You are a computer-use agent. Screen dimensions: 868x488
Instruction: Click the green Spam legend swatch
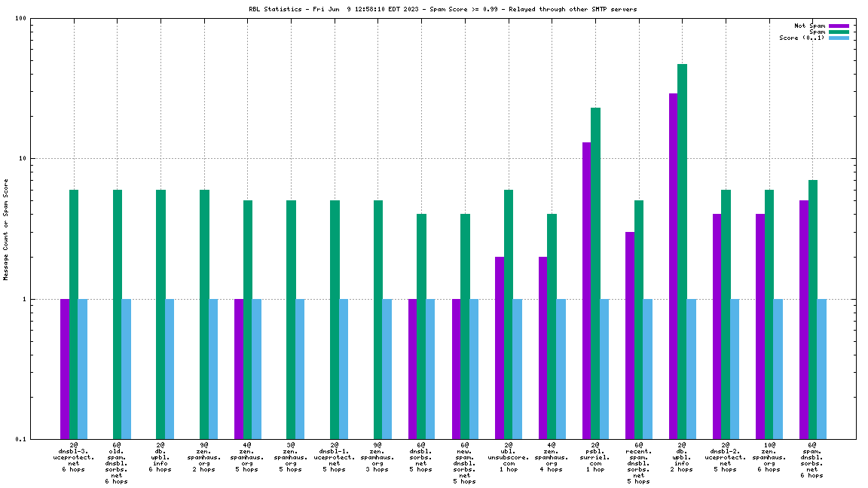tap(839, 32)
